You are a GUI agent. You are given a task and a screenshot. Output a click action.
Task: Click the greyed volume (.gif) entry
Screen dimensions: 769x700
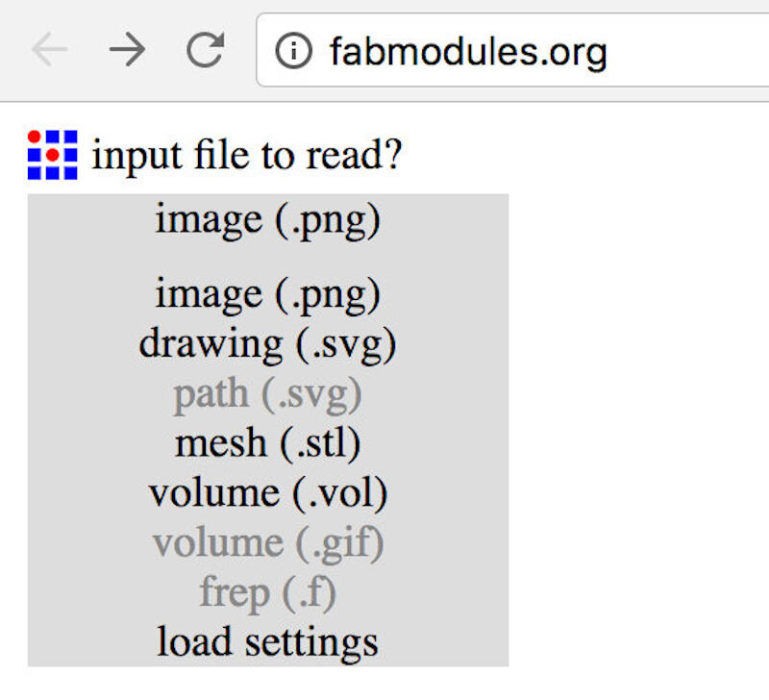(x=267, y=543)
